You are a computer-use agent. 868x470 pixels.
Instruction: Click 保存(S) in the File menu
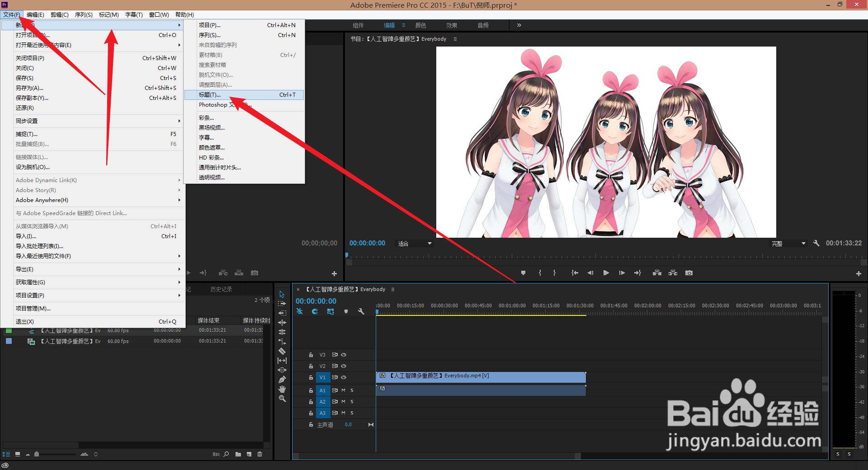coord(94,78)
